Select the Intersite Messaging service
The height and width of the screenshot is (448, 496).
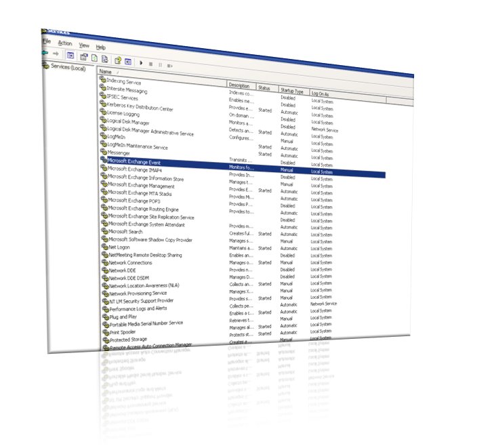(x=127, y=90)
